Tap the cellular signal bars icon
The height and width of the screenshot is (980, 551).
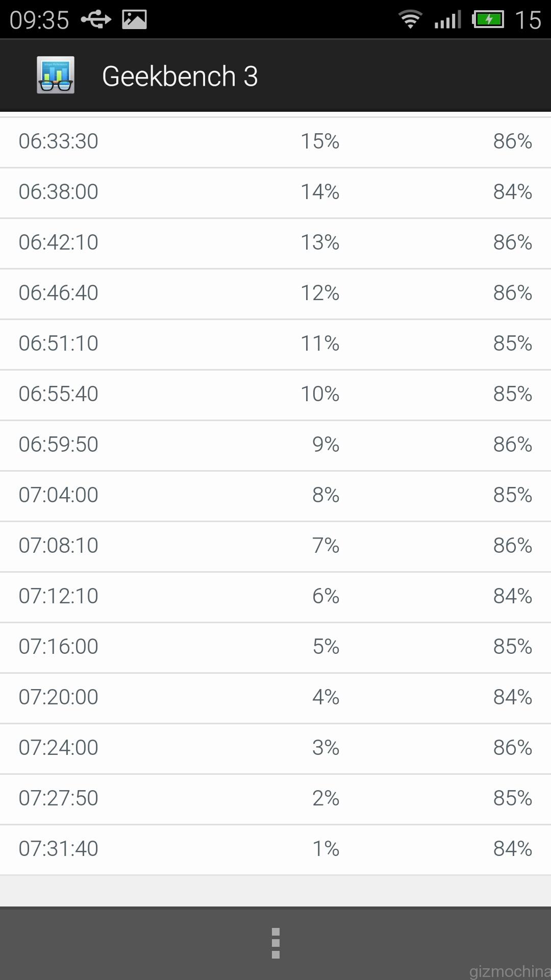pos(447,19)
